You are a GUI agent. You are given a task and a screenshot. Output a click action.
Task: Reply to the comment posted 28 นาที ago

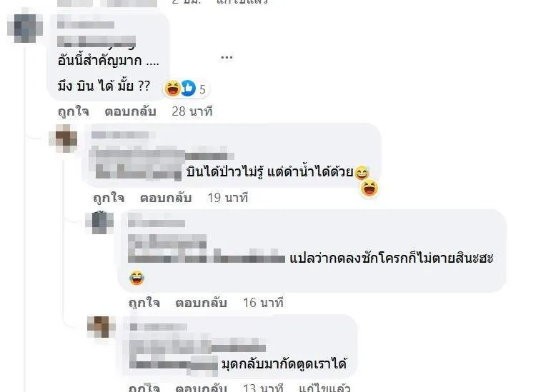coord(130,111)
